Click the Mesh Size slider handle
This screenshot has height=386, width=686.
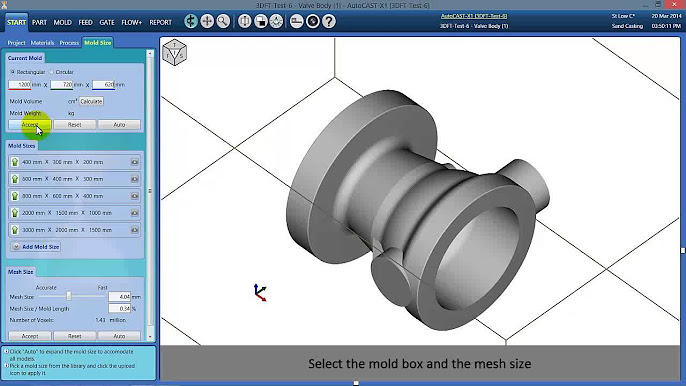point(69,296)
